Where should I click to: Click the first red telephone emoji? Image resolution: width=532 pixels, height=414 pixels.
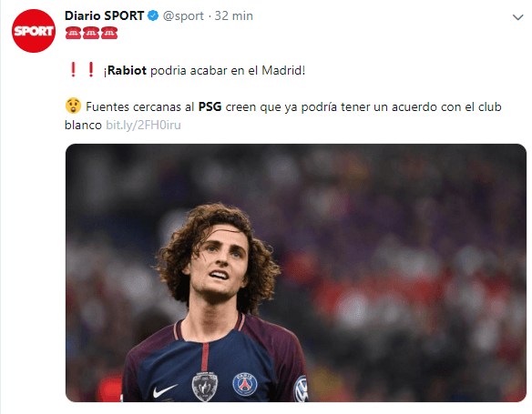pyautogui.click(x=73, y=33)
